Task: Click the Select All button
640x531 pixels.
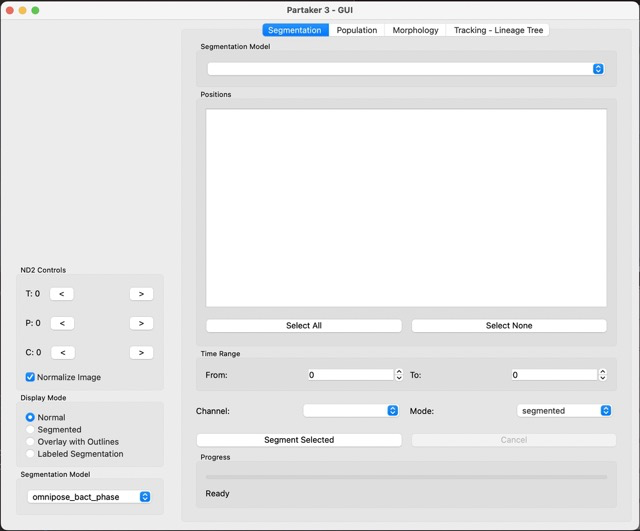Action: click(303, 325)
